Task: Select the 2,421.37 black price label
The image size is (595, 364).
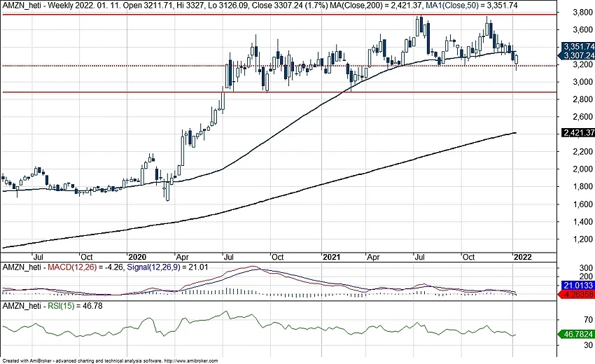Action: tap(579, 133)
